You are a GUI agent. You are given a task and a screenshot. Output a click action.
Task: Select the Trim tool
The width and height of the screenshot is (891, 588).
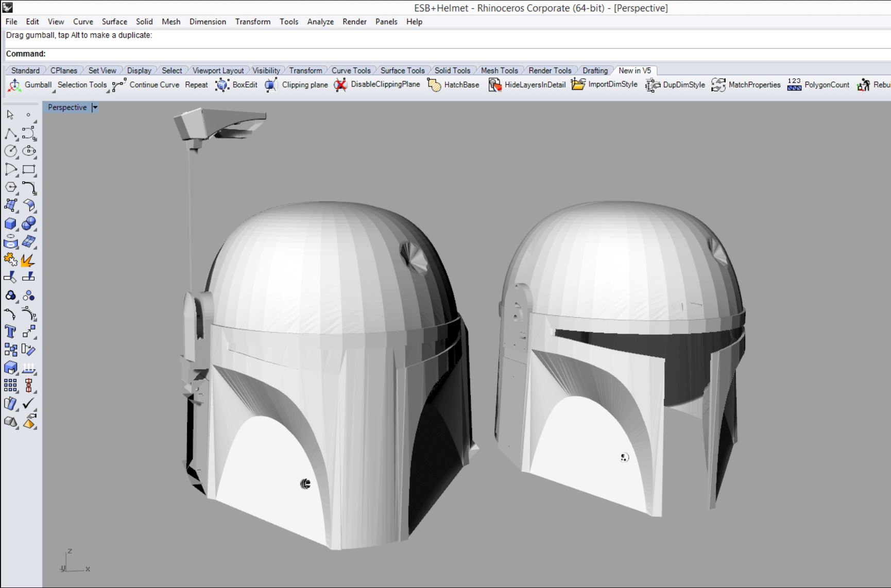coord(10,277)
